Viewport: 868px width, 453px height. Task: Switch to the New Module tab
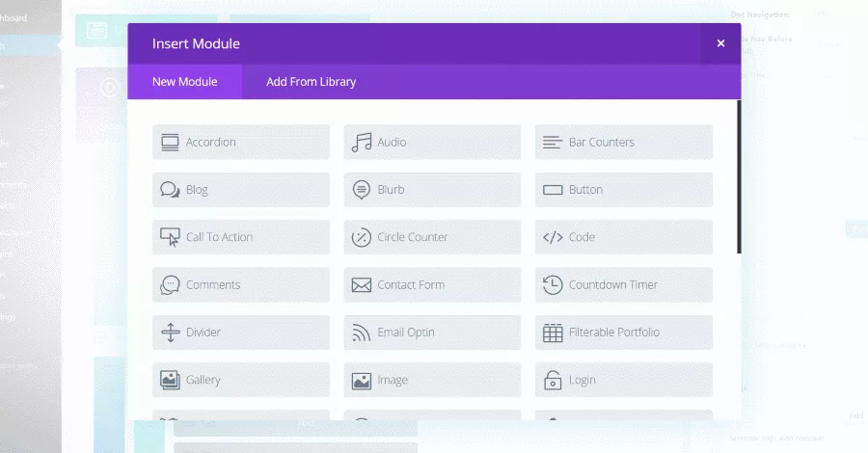(x=184, y=82)
